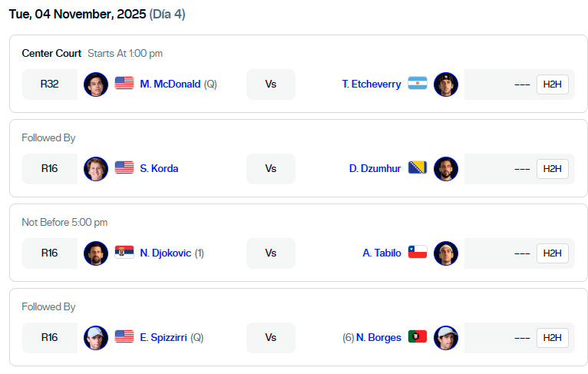
Task: Click the Chile flag beside A. Tabilo
Action: pyautogui.click(x=418, y=253)
